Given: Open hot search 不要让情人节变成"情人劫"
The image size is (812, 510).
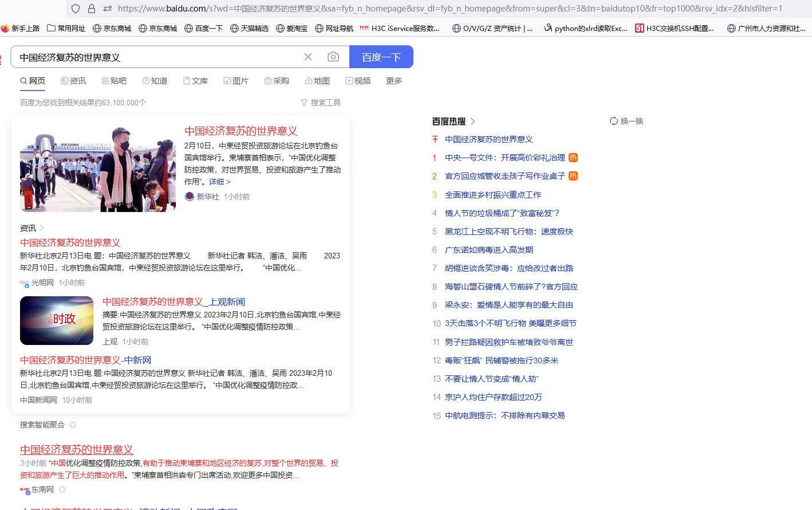Looking at the screenshot, I should pyautogui.click(x=492, y=379).
